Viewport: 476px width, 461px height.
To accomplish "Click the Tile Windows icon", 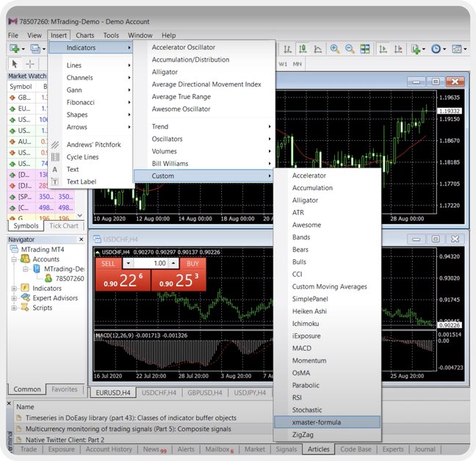I will pos(364,49).
